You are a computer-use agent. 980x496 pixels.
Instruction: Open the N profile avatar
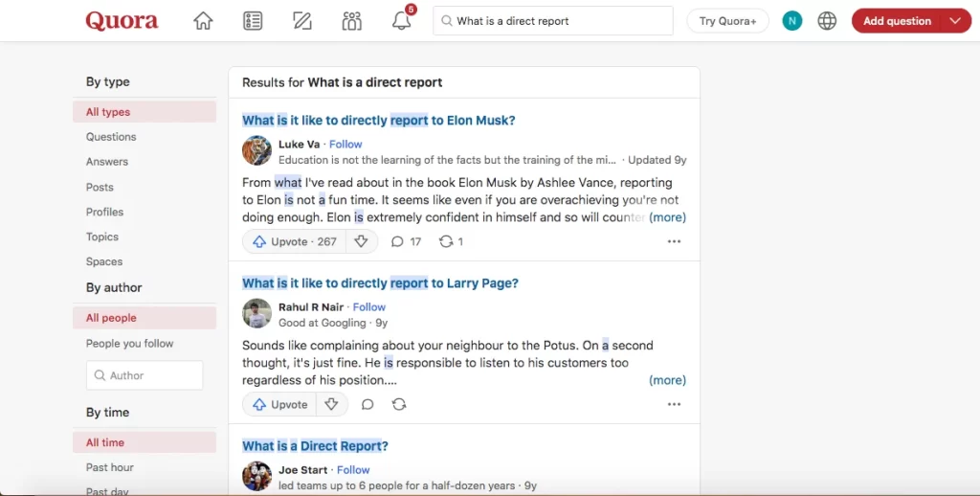tap(791, 21)
